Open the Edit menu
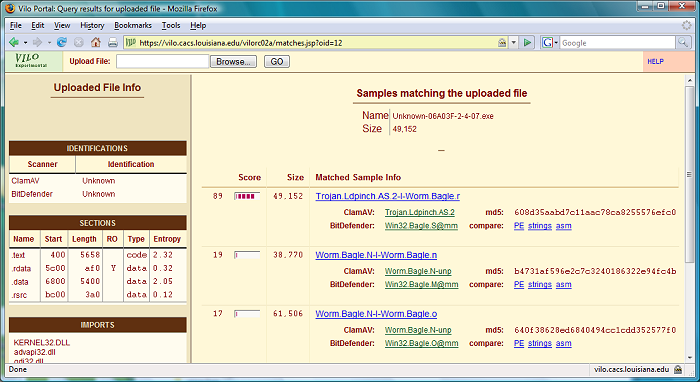Viewport: 700px width, 382px height. point(38,25)
